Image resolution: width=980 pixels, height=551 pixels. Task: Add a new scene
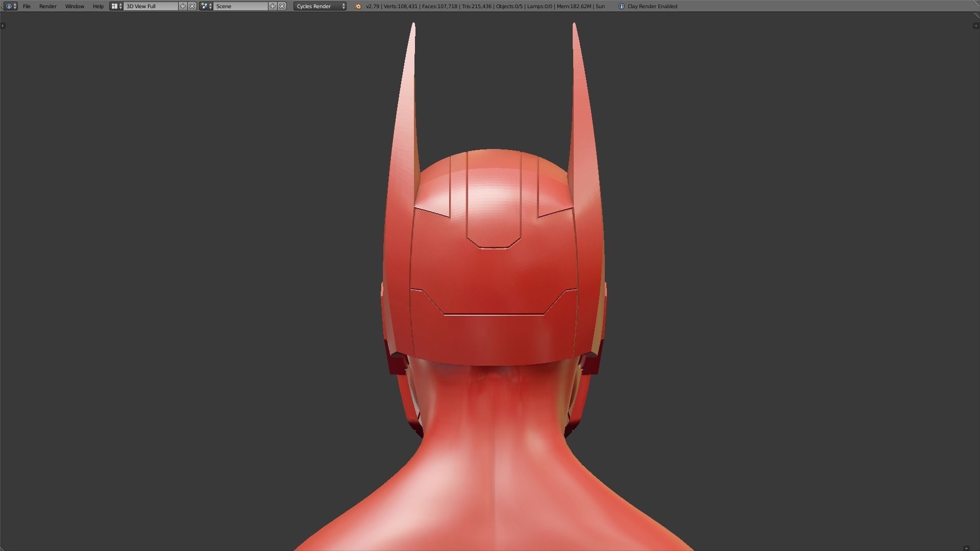tap(273, 6)
